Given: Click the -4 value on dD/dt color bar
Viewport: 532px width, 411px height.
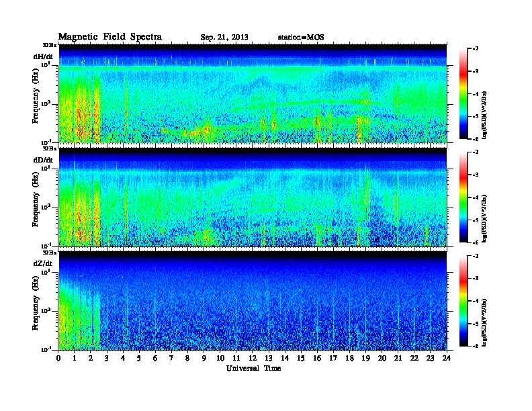Looking at the screenshot, I should (476, 197).
